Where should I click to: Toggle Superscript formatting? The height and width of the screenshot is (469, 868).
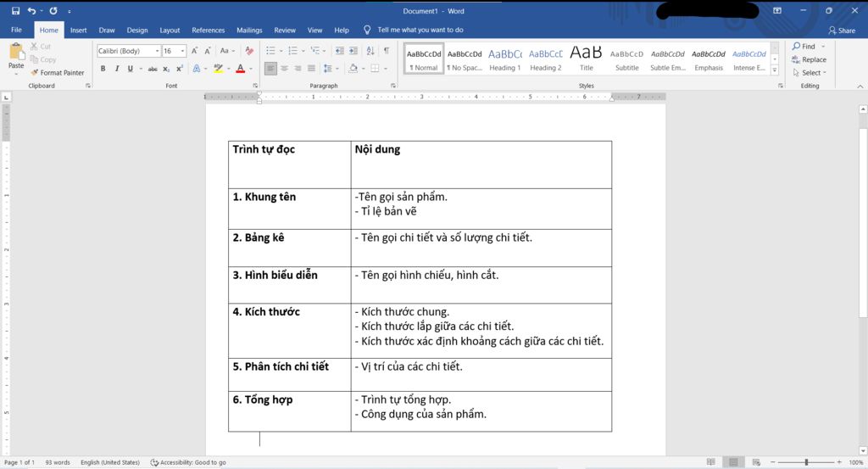(x=180, y=69)
